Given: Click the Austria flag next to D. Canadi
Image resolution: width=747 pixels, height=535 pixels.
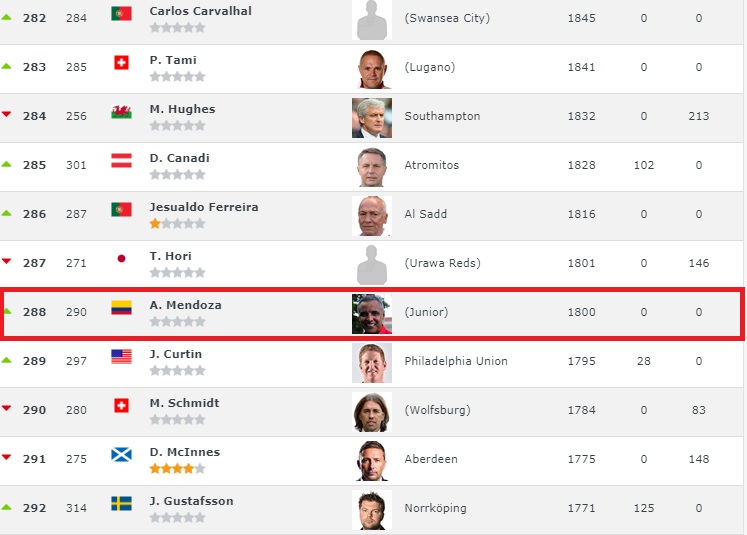Looking at the screenshot, I should coord(121,161).
